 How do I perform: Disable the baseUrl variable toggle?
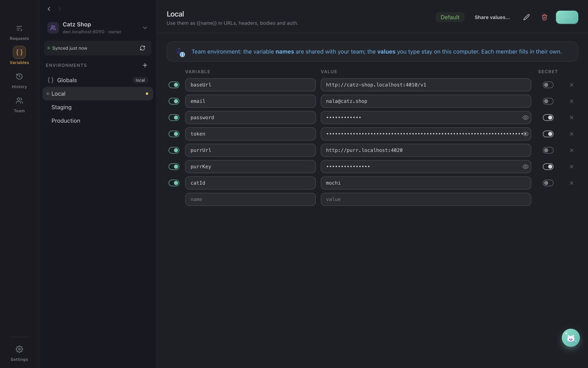[x=174, y=85]
